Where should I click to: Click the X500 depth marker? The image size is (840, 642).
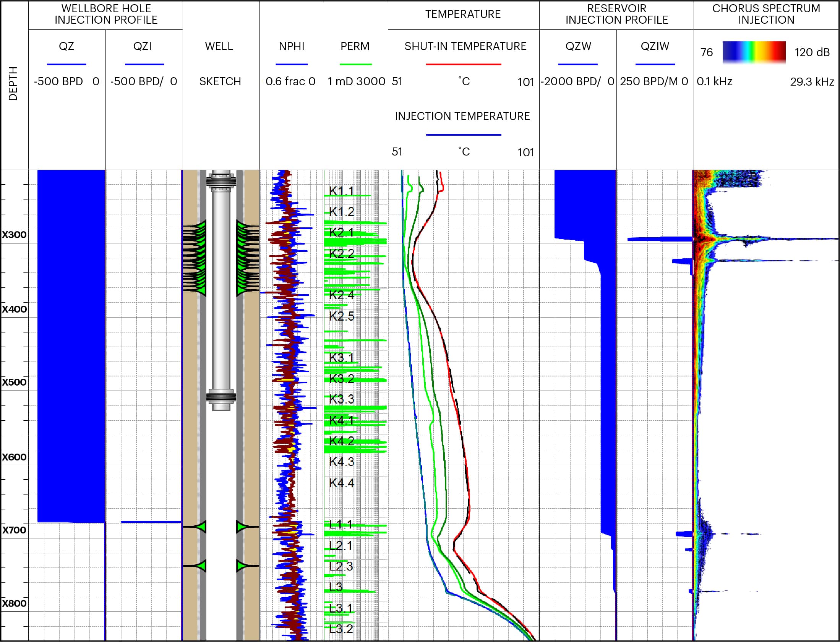pos(15,382)
